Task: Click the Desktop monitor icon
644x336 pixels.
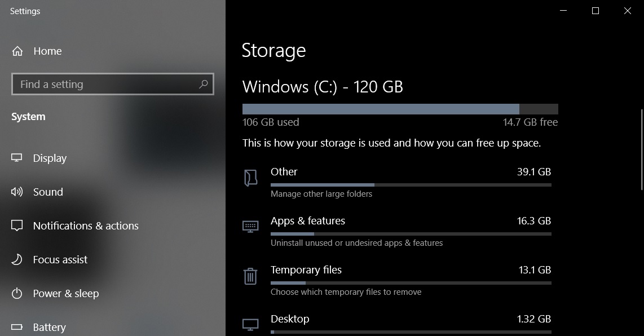Action: [250, 324]
